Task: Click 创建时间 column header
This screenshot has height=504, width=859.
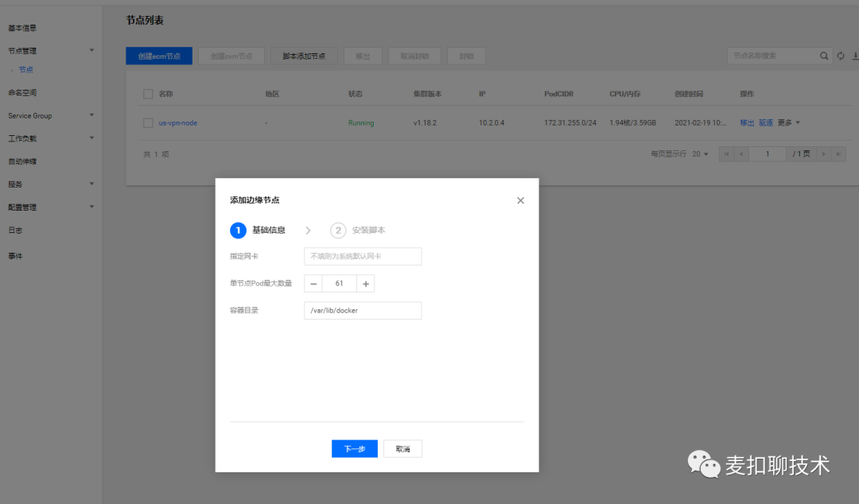Action: click(689, 95)
